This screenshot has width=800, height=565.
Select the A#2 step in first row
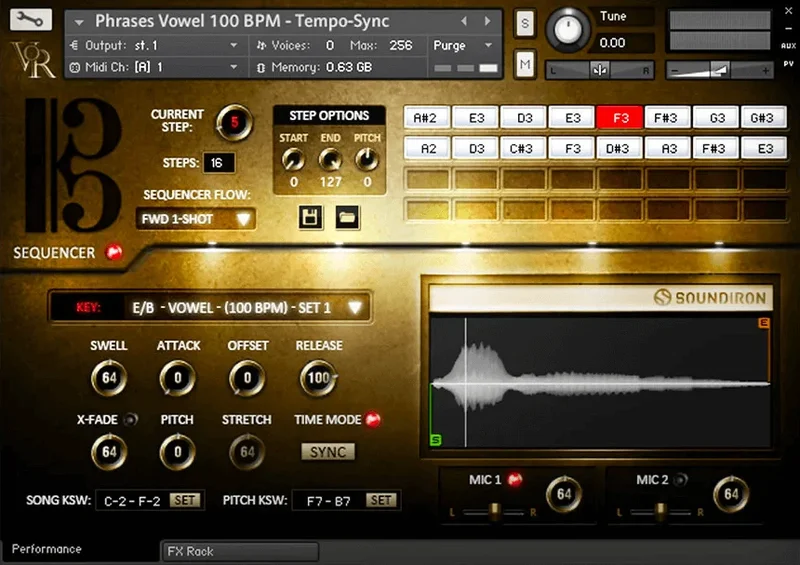click(427, 118)
